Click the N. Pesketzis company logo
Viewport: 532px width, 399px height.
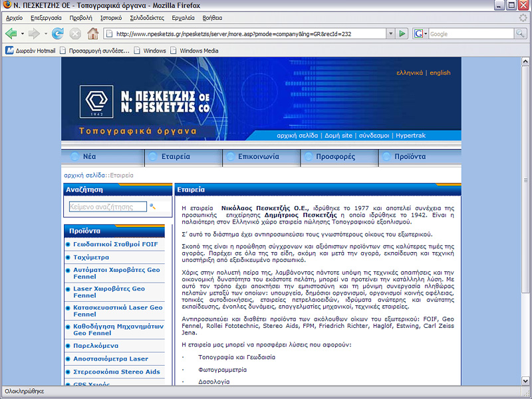[x=96, y=102]
